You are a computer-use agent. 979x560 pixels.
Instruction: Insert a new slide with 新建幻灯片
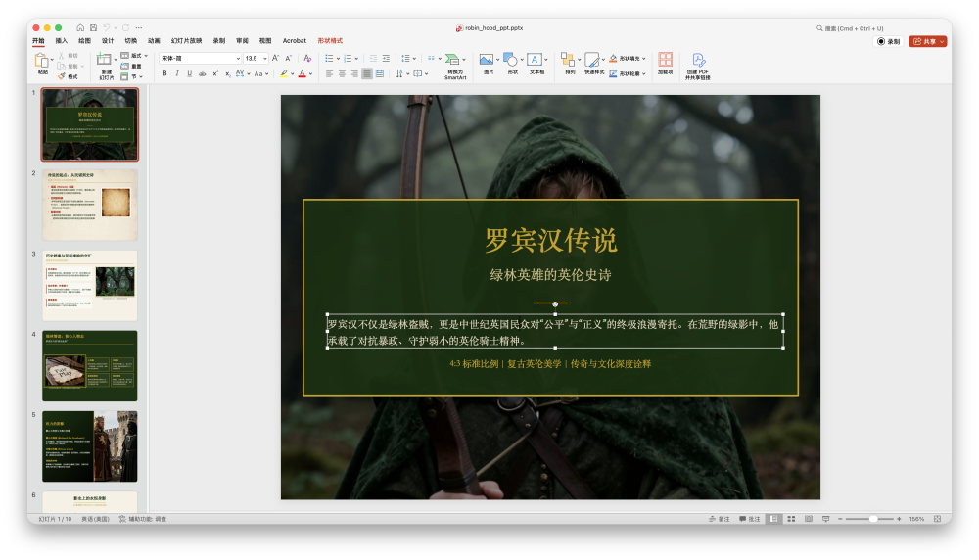click(x=106, y=60)
